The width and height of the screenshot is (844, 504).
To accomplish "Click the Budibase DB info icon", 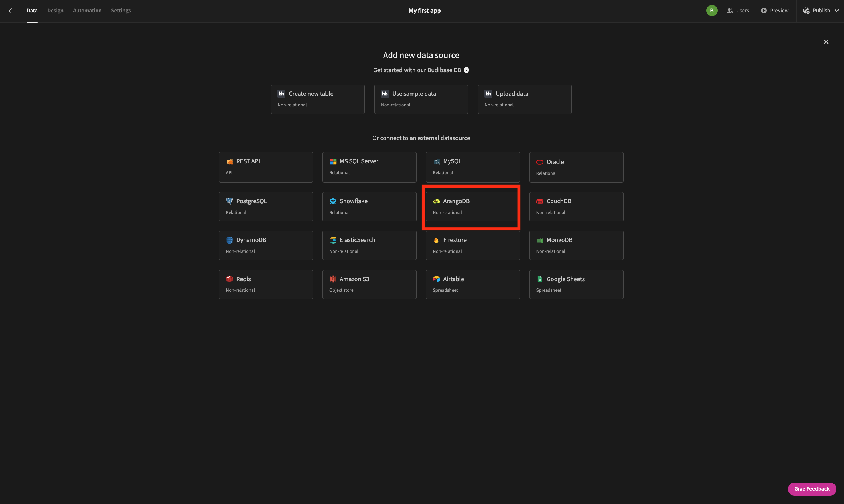I will (466, 70).
